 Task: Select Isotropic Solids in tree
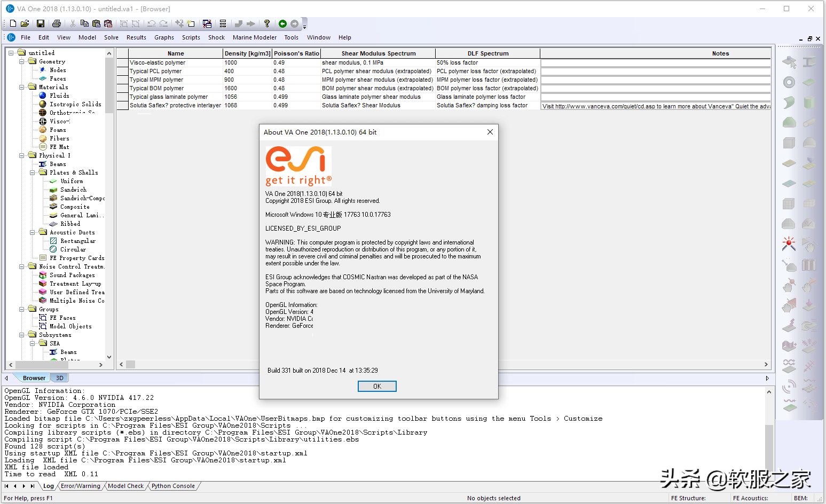75,104
